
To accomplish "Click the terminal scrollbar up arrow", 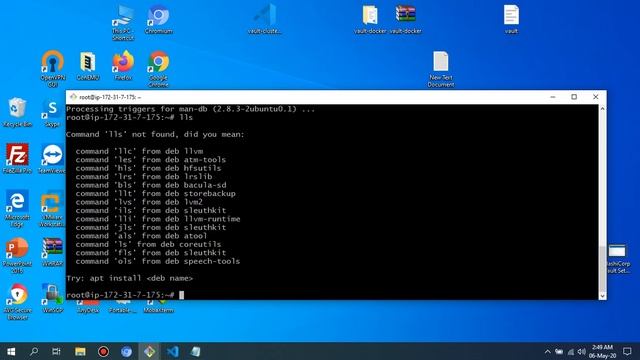I will click(602, 109).
